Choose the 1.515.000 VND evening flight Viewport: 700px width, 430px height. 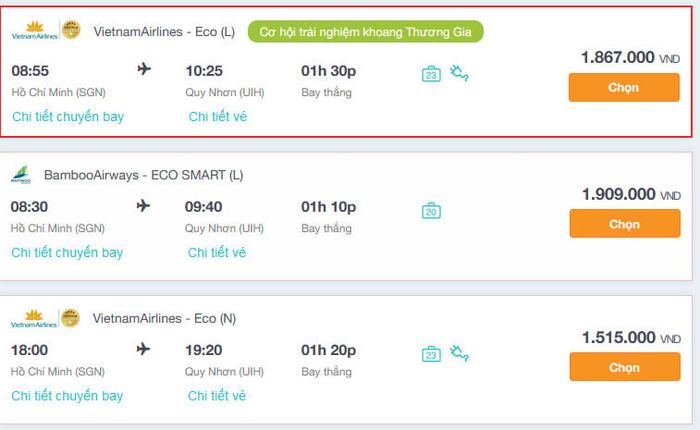click(x=625, y=367)
